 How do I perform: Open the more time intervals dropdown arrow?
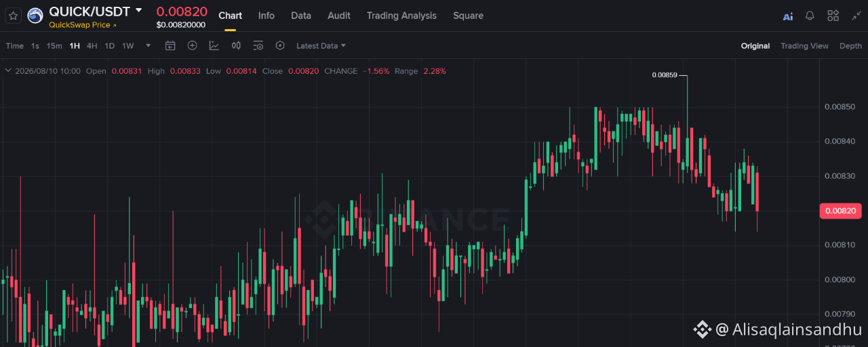point(148,46)
